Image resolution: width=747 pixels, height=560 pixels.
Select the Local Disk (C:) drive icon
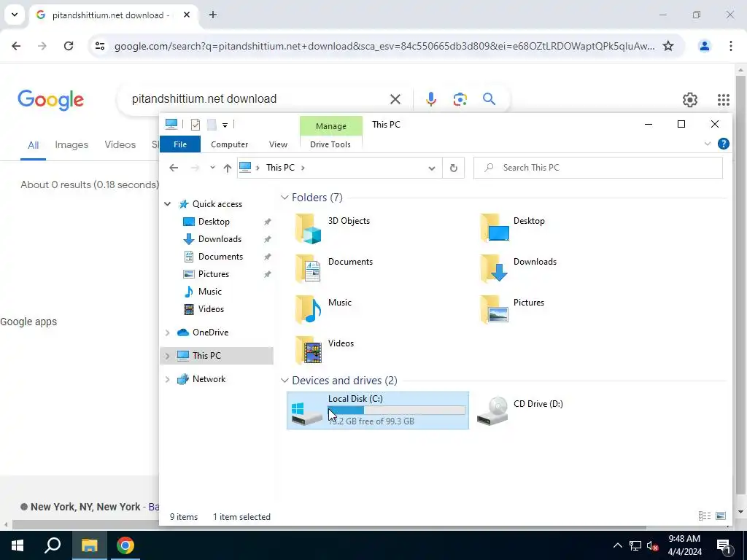[x=307, y=413]
